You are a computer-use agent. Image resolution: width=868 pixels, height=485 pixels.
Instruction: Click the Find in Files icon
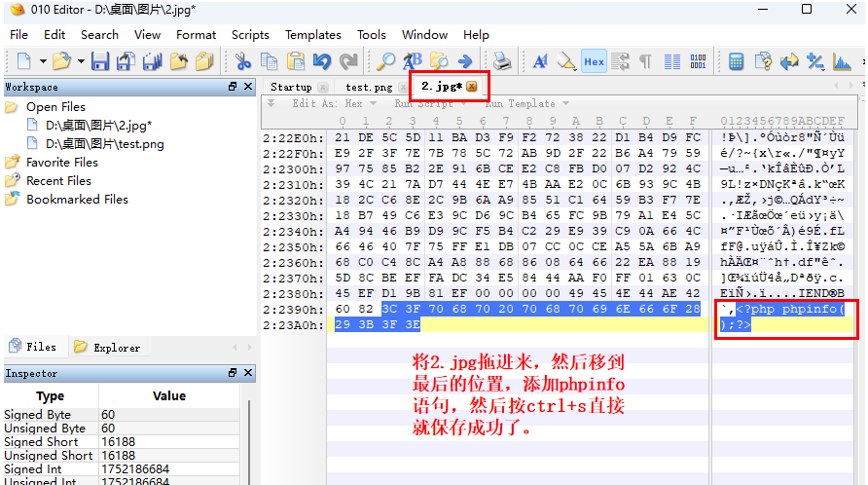[439, 61]
